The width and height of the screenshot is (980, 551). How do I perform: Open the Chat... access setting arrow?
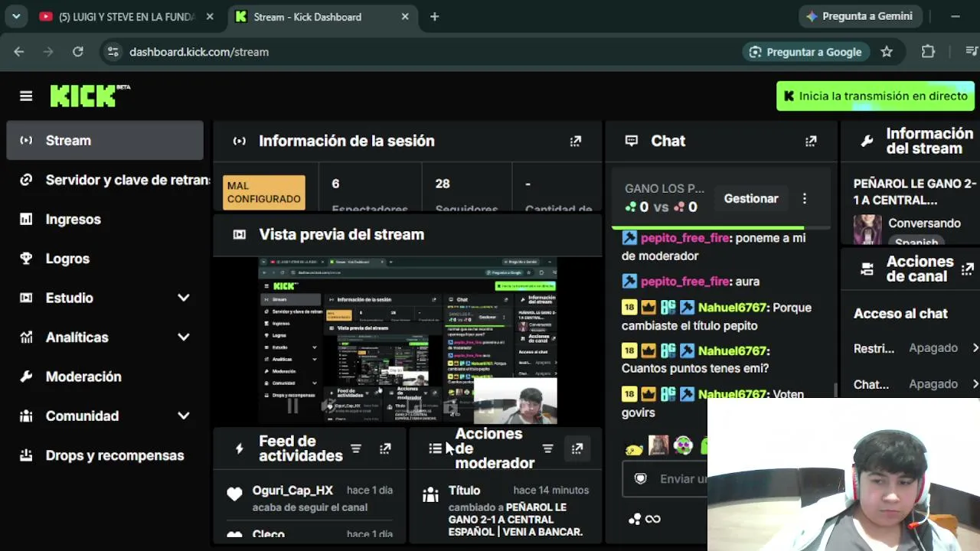point(975,384)
